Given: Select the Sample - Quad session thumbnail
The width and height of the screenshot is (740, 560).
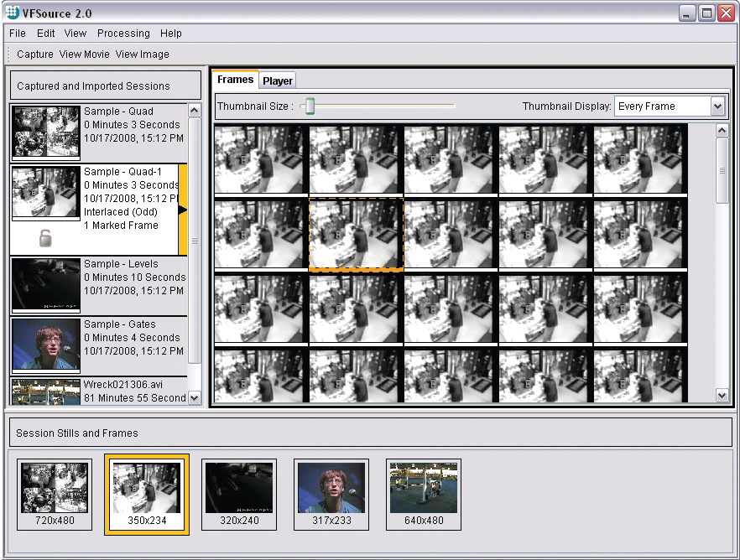Looking at the screenshot, I should point(46,132).
